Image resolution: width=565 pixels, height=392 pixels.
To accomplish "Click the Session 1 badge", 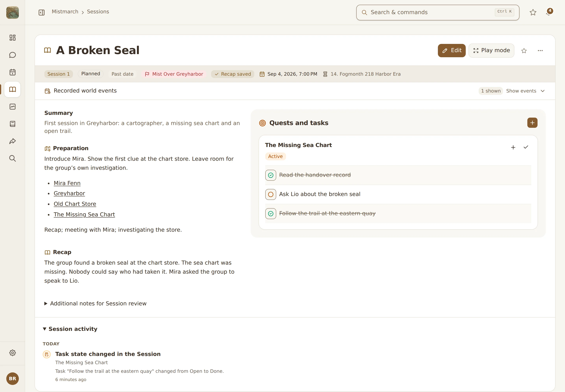I will click(58, 74).
